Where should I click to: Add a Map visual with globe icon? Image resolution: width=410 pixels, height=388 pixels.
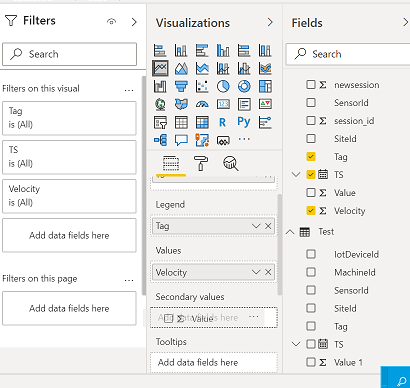160,104
